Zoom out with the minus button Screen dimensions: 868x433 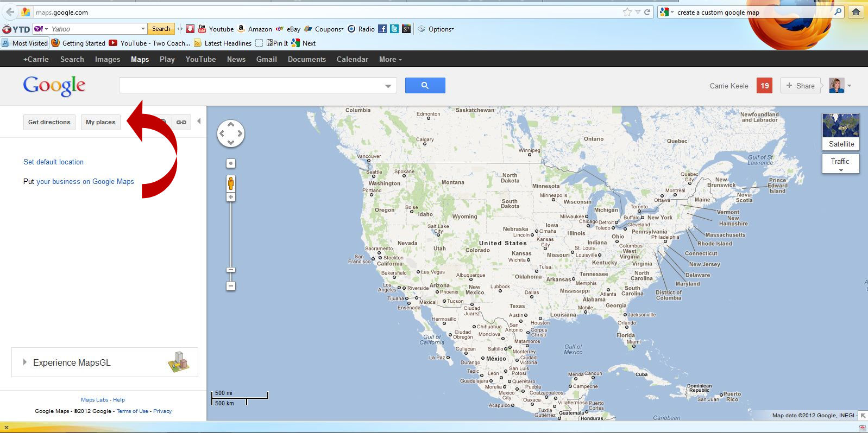(231, 286)
